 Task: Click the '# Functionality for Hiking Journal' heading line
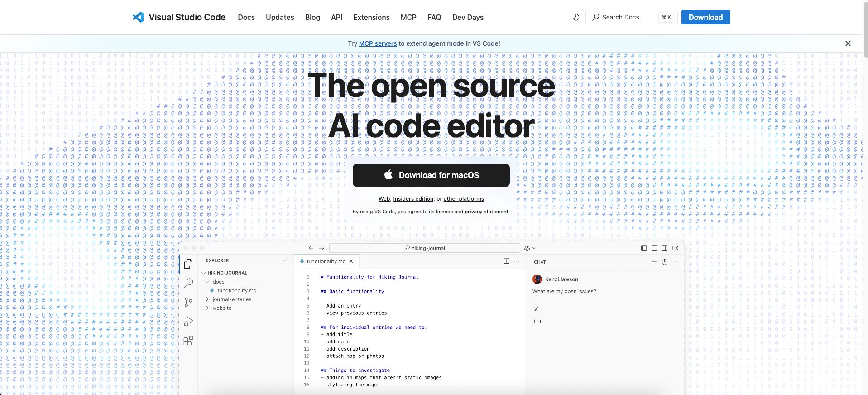click(x=369, y=277)
